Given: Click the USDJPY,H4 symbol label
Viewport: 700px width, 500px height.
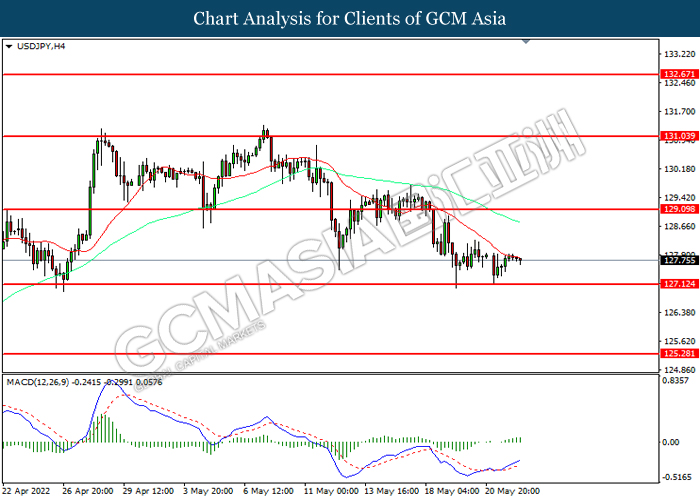Looking at the screenshot, I should (41, 46).
